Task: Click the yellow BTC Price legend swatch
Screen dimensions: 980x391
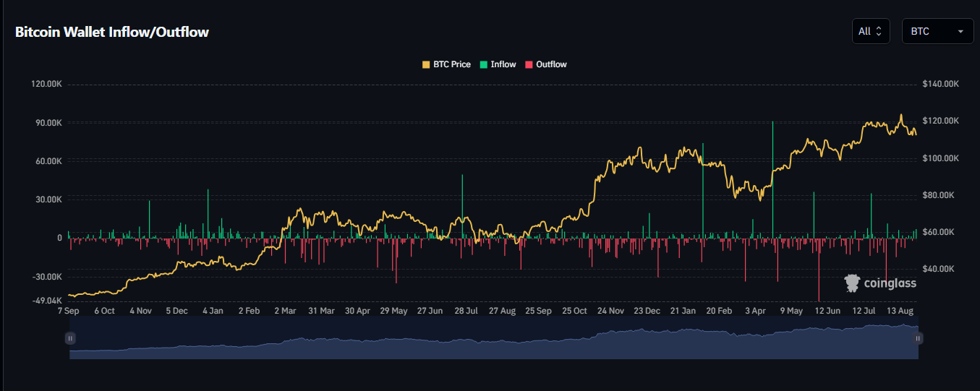Action: (426, 64)
